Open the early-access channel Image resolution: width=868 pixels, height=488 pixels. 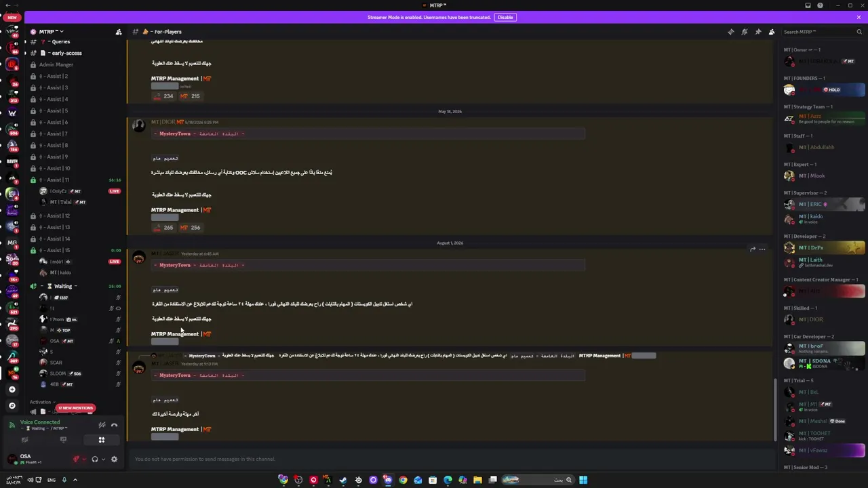point(75,53)
